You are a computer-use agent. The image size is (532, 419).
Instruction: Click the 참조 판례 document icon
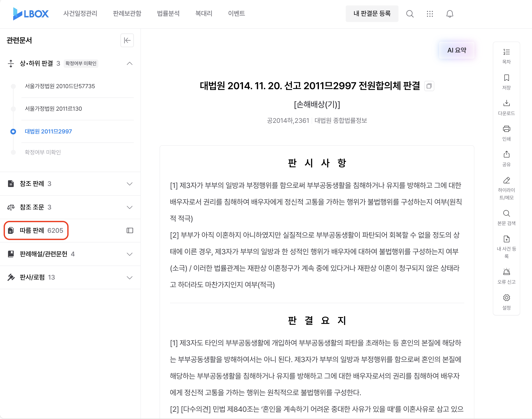(x=11, y=184)
